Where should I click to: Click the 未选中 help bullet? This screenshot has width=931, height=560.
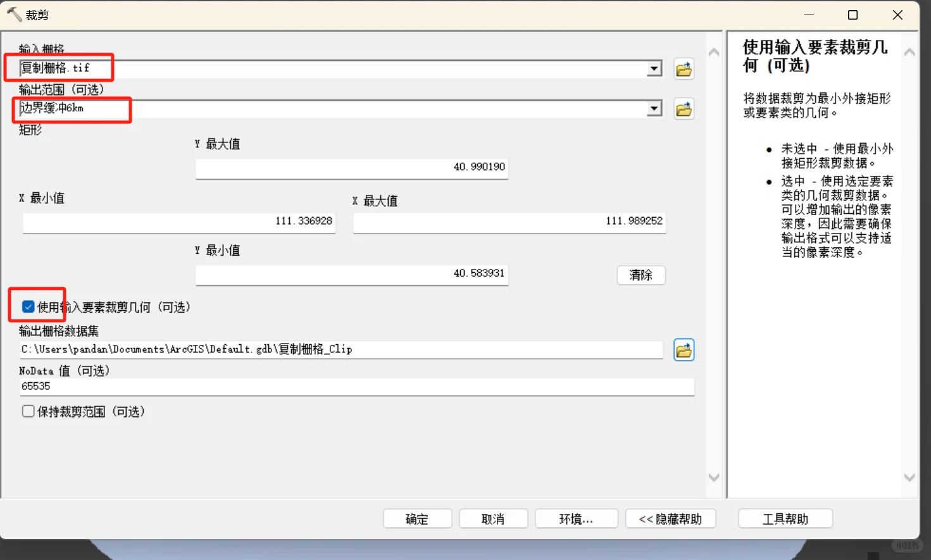click(837, 156)
